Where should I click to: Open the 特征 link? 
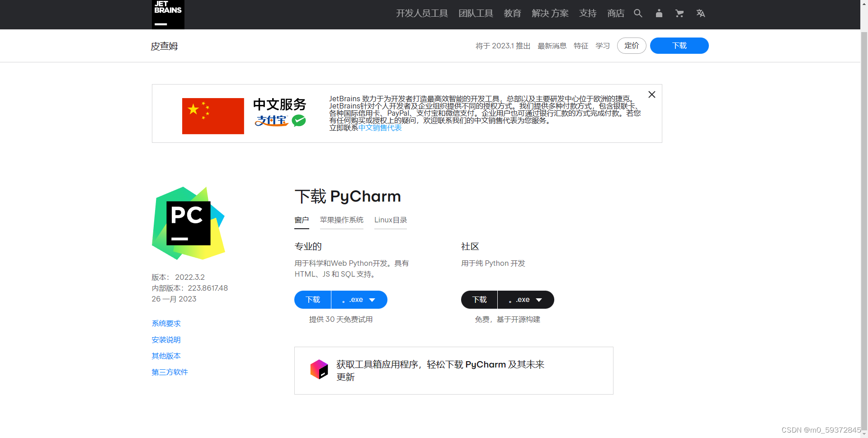581,46
